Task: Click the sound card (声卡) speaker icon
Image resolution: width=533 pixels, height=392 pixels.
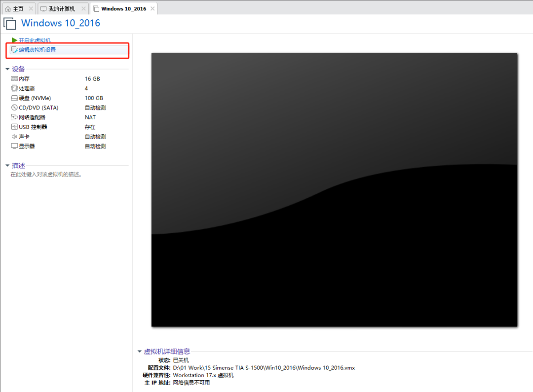Action: (x=14, y=137)
